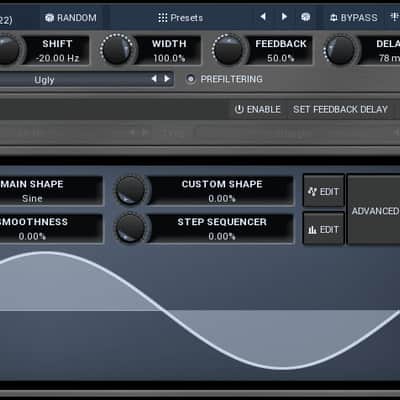Viewport: 400px width, 400px height.
Task: Toggle the PREFILTERING option
Action: [224, 79]
